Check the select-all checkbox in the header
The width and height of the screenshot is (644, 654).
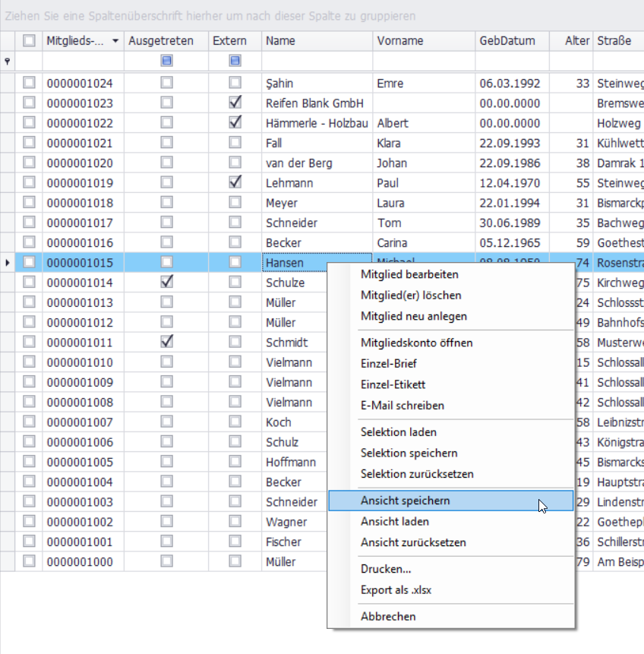pyautogui.click(x=29, y=41)
